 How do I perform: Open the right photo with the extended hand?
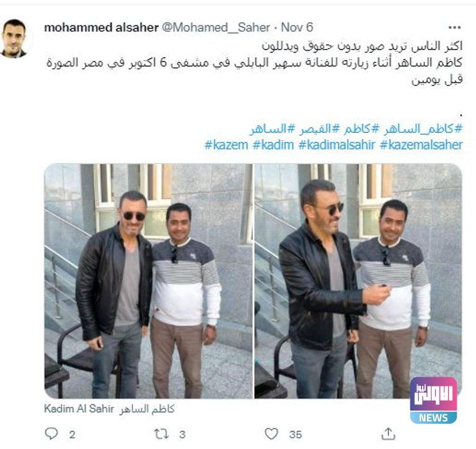point(358,281)
